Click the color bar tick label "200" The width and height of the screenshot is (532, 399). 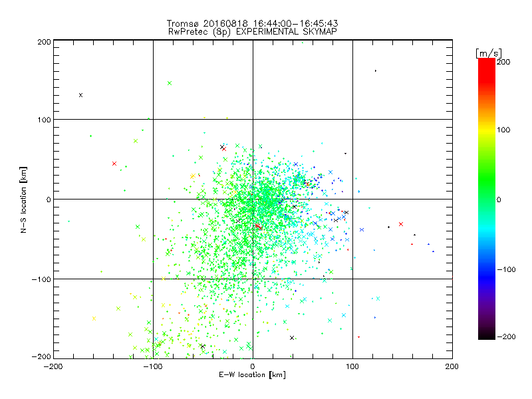pyautogui.click(x=503, y=62)
